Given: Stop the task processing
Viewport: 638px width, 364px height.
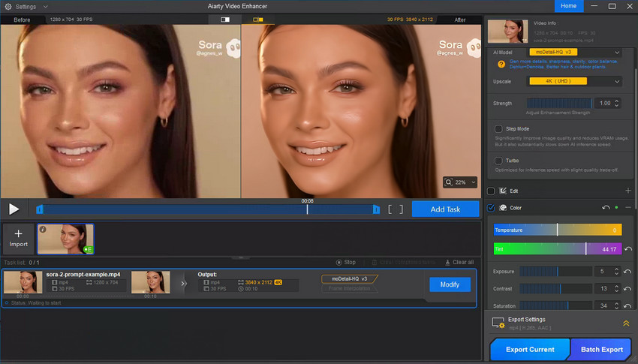Looking at the screenshot, I should point(346,263).
